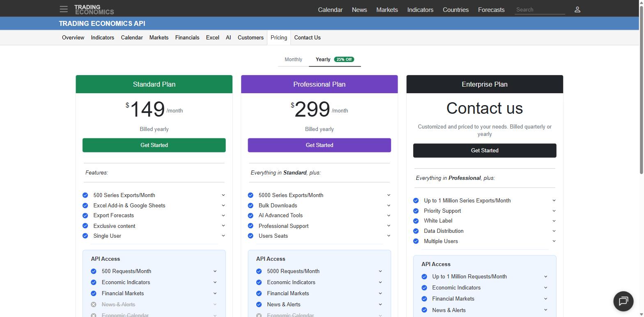The width and height of the screenshot is (644, 317).
Task: Click the Search input field
Action: click(x=540, y=9)
